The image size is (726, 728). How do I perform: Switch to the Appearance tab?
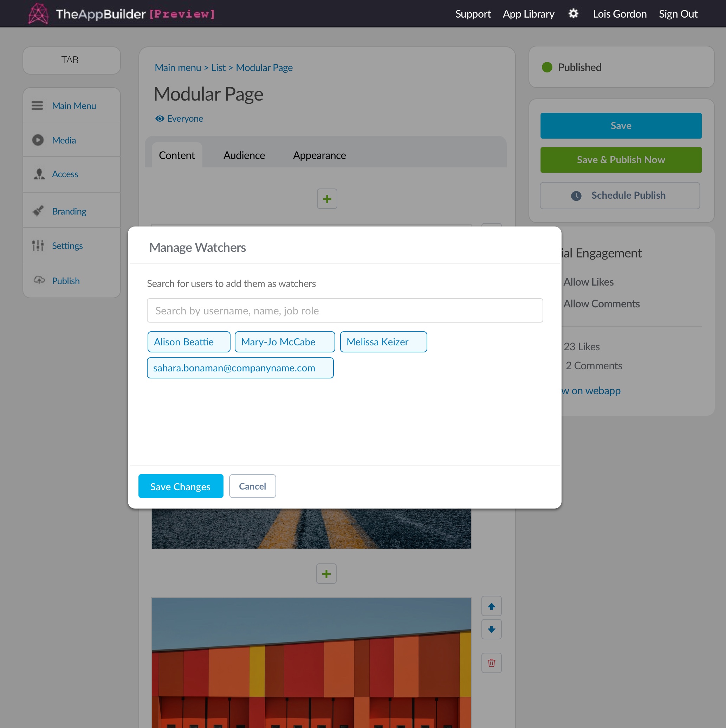pyautogui.click(x=320, y=155)
